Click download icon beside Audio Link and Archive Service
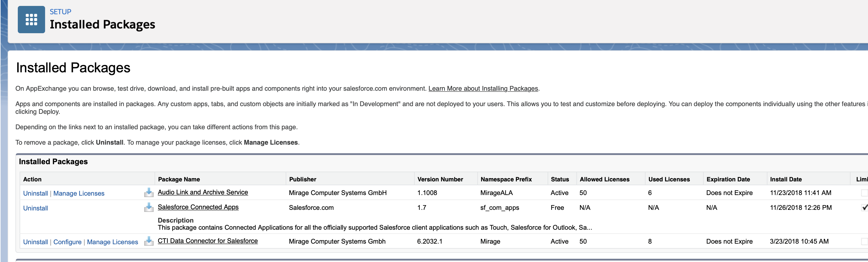This screenshot has height=262, width=868. [149, 192]
